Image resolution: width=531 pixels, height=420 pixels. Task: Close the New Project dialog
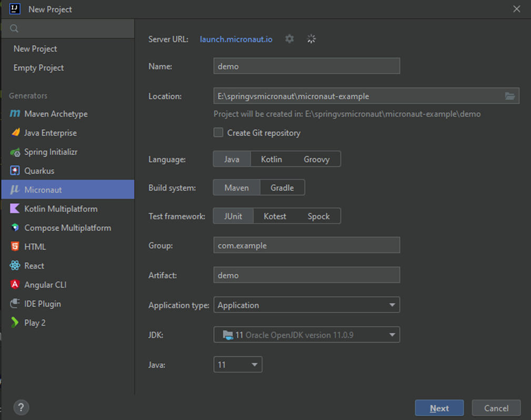(x=516, y=9)
